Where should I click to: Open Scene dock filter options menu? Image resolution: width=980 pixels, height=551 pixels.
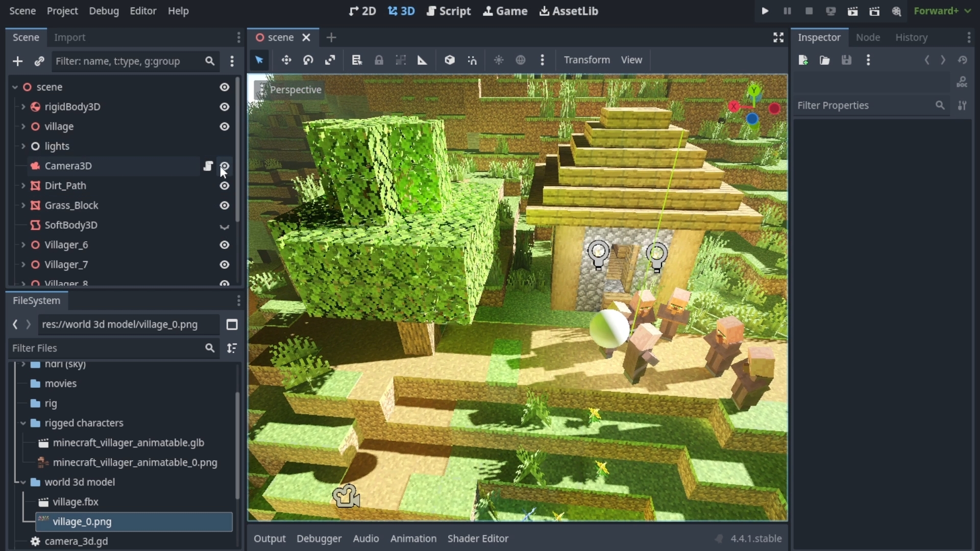click(232, 61)
